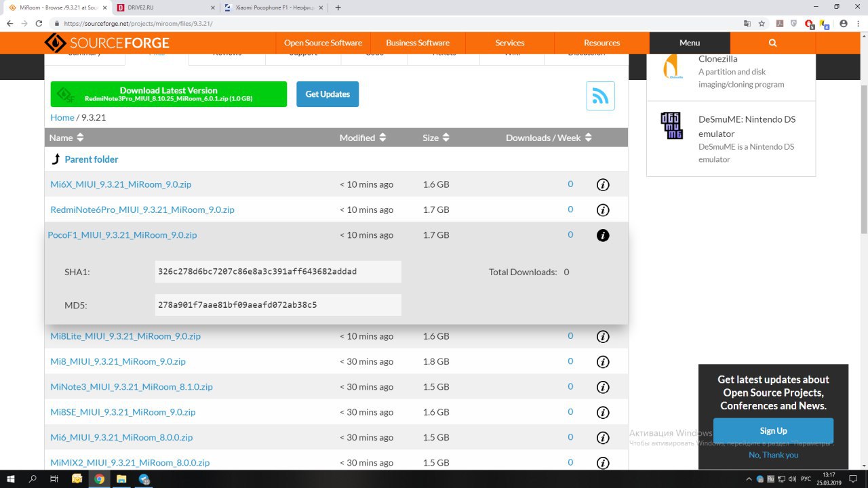
Task: Open Windows taskbar search
Action: 33,479
